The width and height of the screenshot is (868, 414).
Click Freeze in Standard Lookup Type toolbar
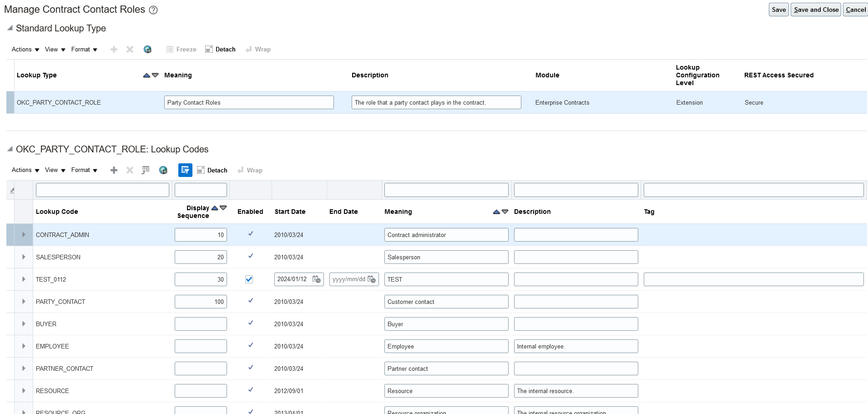pyautogui.click(x=181, y=50)
